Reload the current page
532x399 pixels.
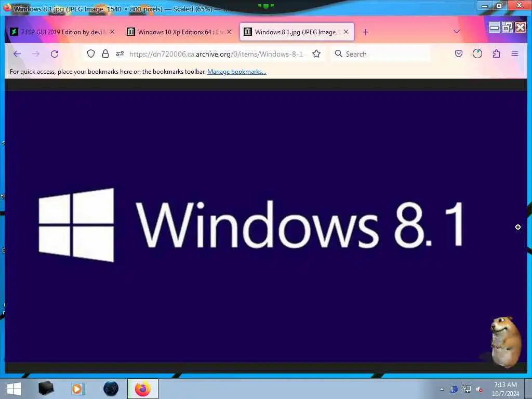click(x=55, y=54)
